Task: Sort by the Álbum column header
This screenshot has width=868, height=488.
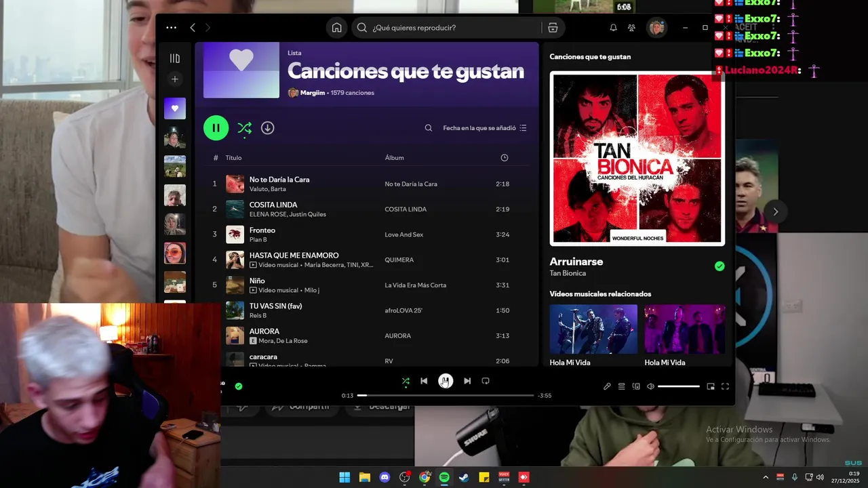Action: [394, 158]
